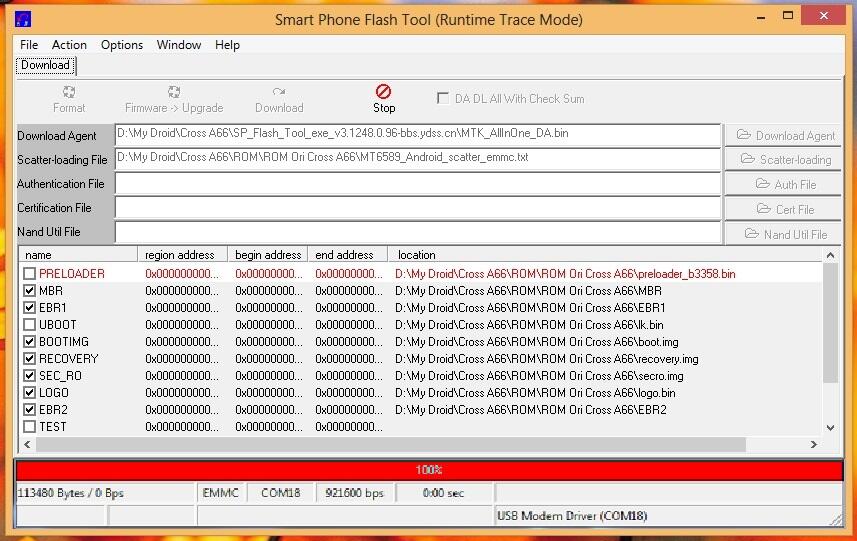Click Firmware -> Upgrade toolbar button

tap(174, 99)
